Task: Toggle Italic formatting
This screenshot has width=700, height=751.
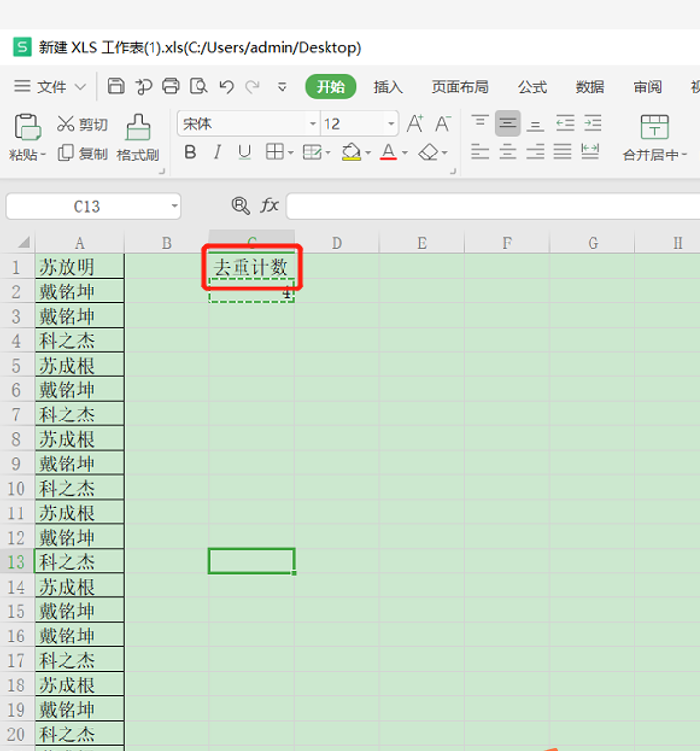Action: [217, 153]
